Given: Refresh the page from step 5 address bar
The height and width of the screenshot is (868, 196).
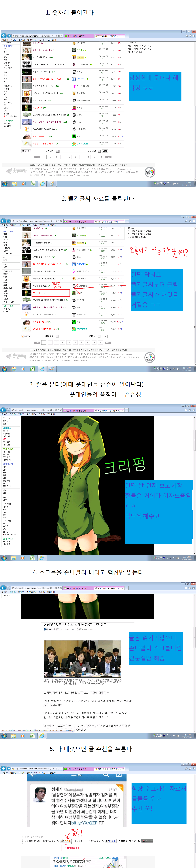Looking at the screenshot, I should 59,769.
